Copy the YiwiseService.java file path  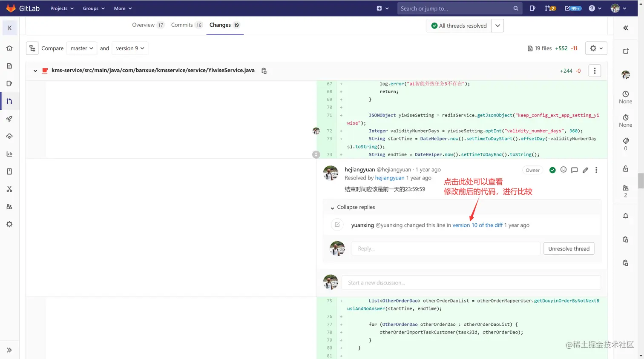[x=264, y=71]
